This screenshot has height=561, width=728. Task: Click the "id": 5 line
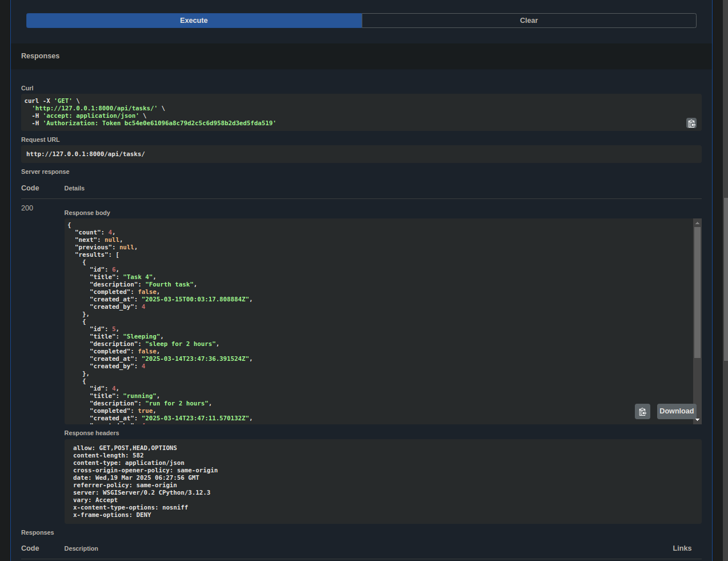105,329
